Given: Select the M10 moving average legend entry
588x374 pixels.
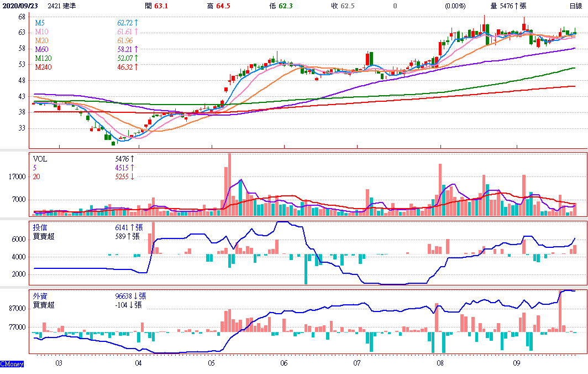Looking at the screenshot, I should point(41,32).
